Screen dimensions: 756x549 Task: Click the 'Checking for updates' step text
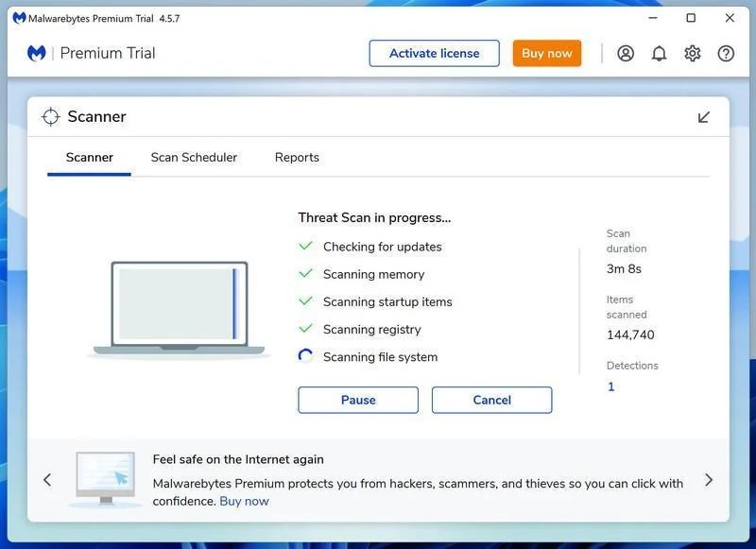click(x=383, y=247)
